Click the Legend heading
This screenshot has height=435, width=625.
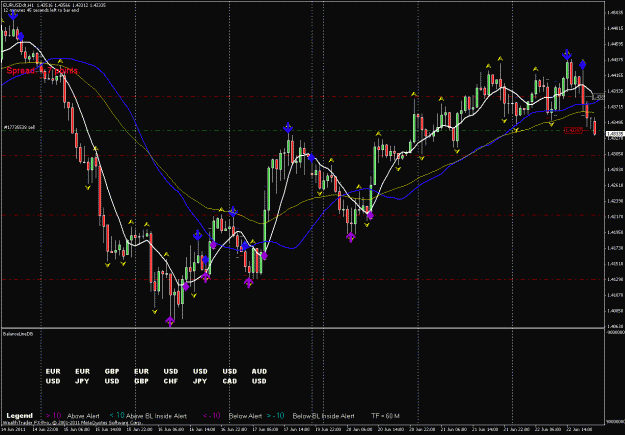[20, 415]
